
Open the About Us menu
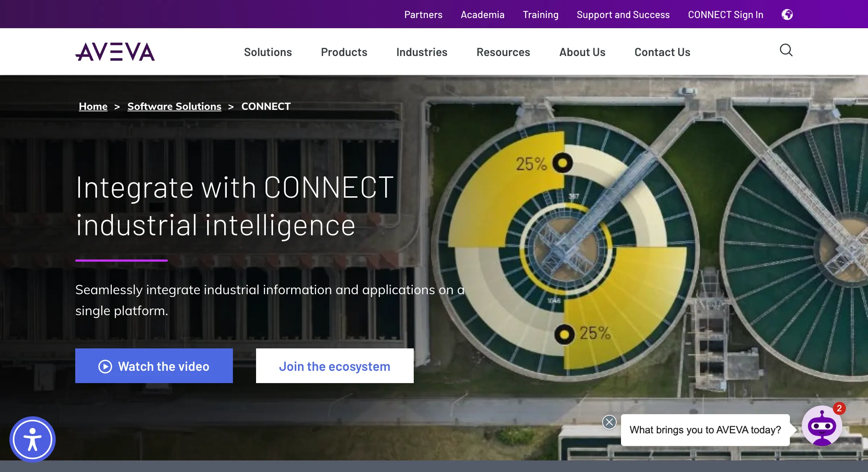(x=582, y=52)
